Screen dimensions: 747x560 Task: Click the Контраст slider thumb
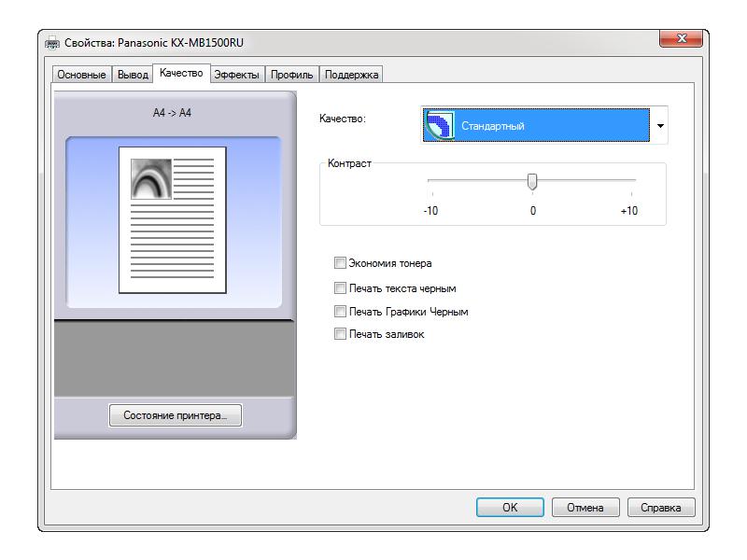(x=532, y=181)
